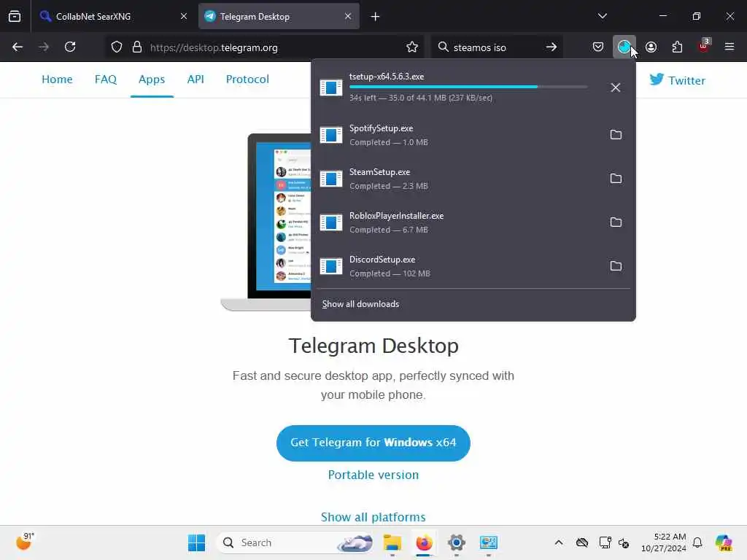Reload the current page

pos(70,47)
